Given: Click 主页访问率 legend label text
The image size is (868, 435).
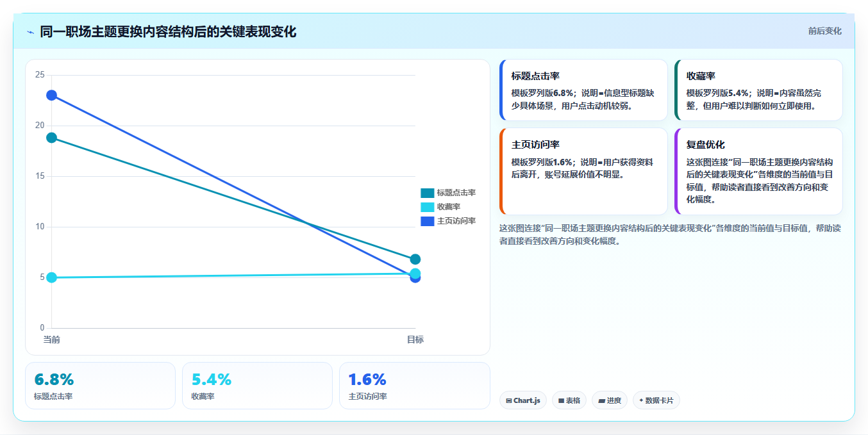Looking at the screenshot, I should pyautogui.click(x=456, y=221).
